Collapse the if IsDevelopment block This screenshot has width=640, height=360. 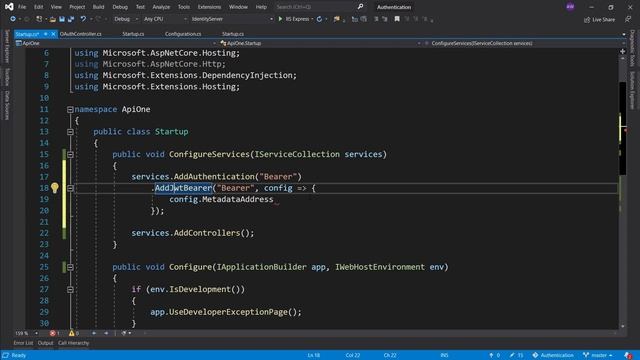[x=70, y=289]
